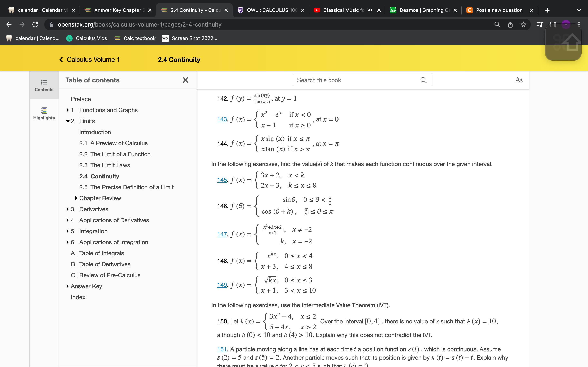The image size is (588, 367).
Task: Go back via the Calculus Volume 1 link
Action: tap(93, 60)
